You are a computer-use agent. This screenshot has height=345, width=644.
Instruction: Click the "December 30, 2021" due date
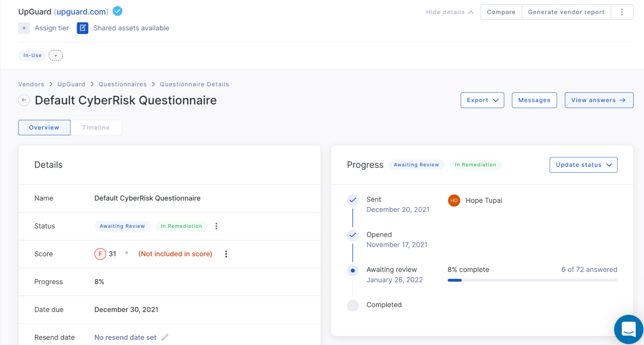pos(126,309)
